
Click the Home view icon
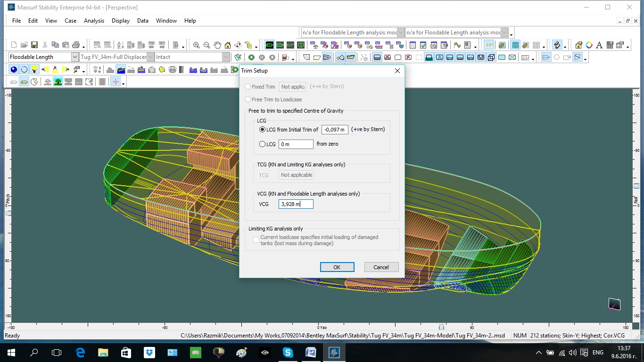228,45
